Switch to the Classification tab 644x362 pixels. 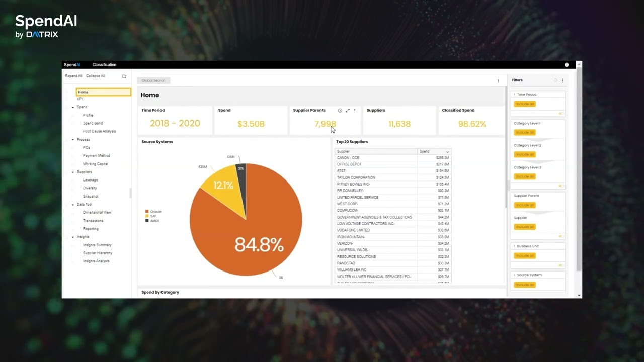(x=104, y=65)
